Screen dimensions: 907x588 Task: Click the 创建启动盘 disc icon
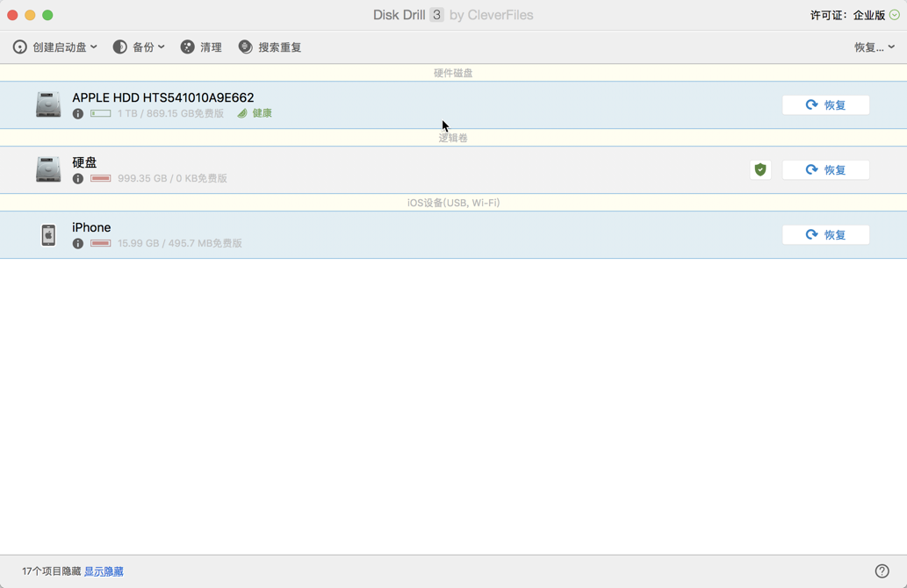tap(19, 47)
